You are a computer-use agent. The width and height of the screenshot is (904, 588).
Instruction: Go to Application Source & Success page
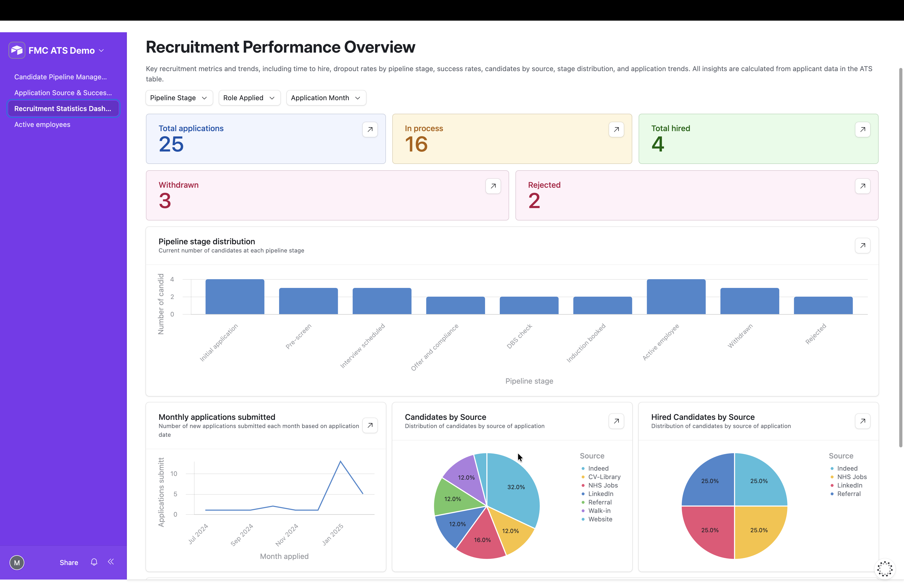tap(63, 93)
